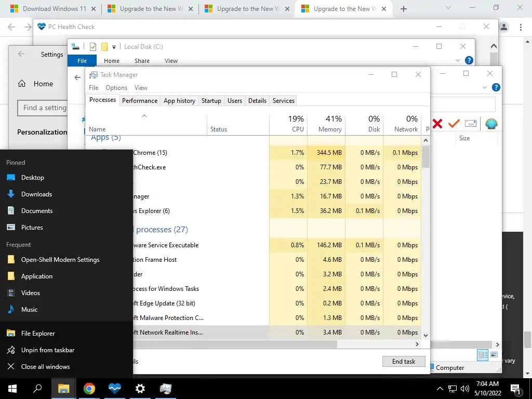Click the orange checkmark icon in the rear Explorer toolbar

tap(454, 124)
